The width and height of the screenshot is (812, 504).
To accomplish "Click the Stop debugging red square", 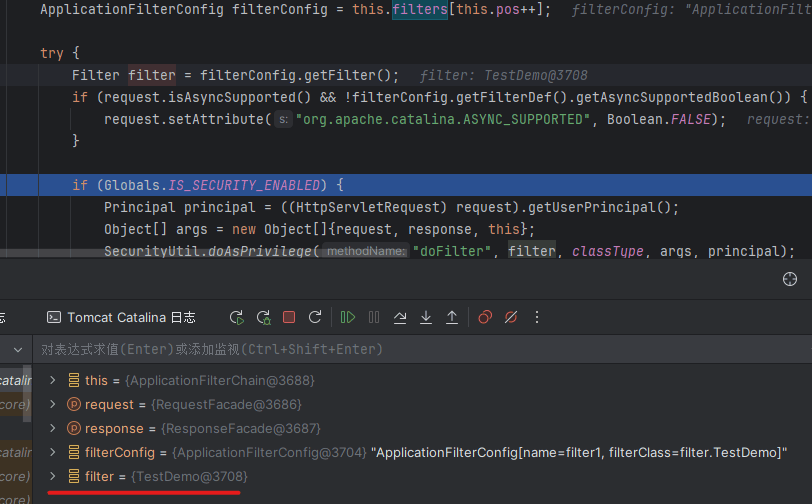I will click(x=289, y=317).
